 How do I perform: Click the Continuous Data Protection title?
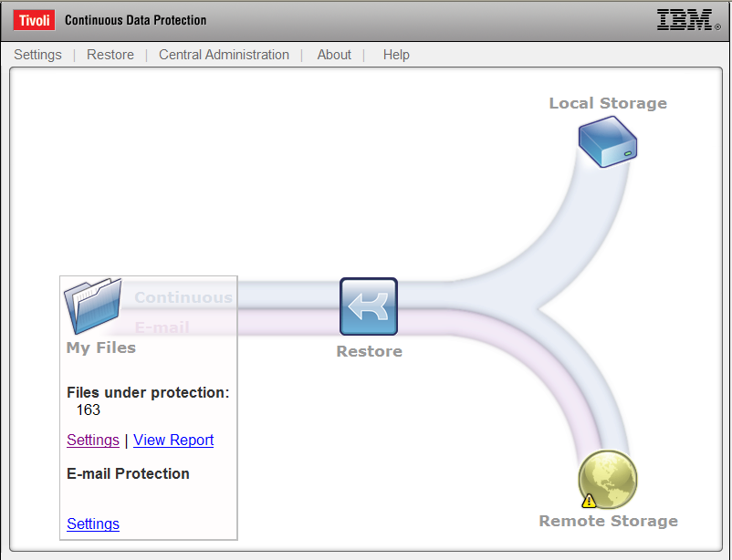135,20
